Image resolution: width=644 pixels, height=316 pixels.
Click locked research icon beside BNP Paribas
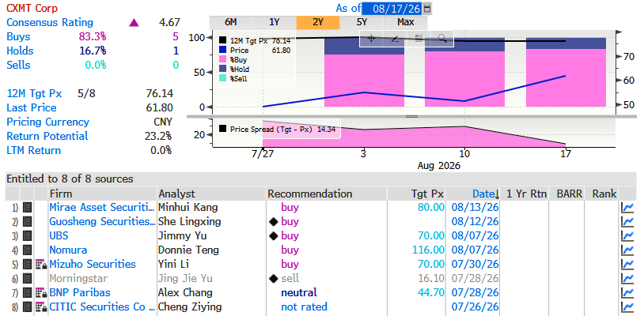click(x=41, y=292)
